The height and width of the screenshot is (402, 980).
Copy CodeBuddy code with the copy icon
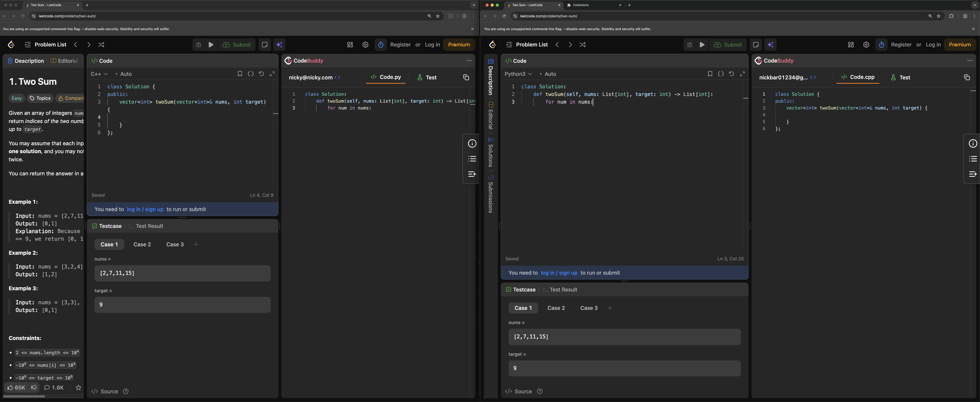point(466,78)
